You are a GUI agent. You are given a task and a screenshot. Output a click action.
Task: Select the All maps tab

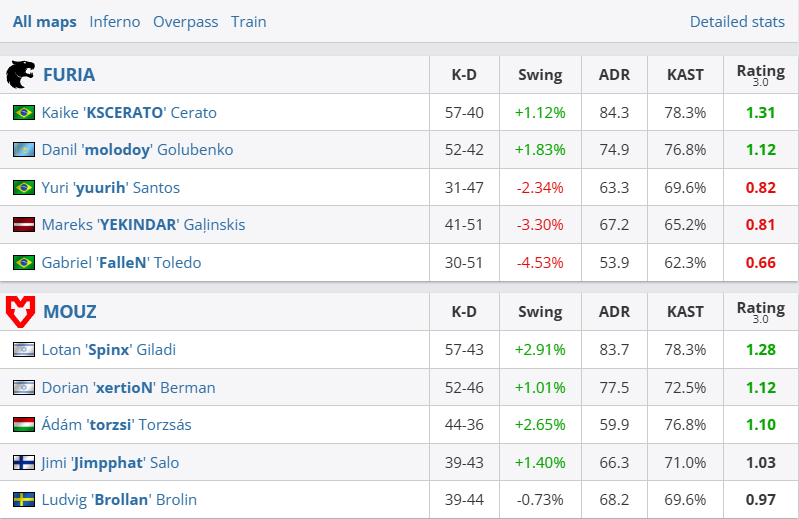[44, 21]
